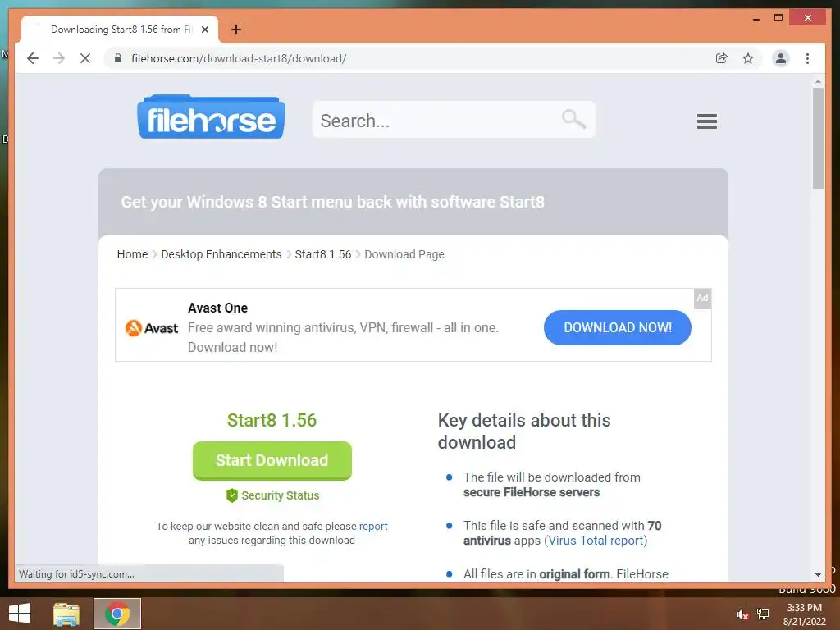Viewport: 840px width, 630px height.
Task: Click the Ad badge on banner
Action: [x=702, y=299]
